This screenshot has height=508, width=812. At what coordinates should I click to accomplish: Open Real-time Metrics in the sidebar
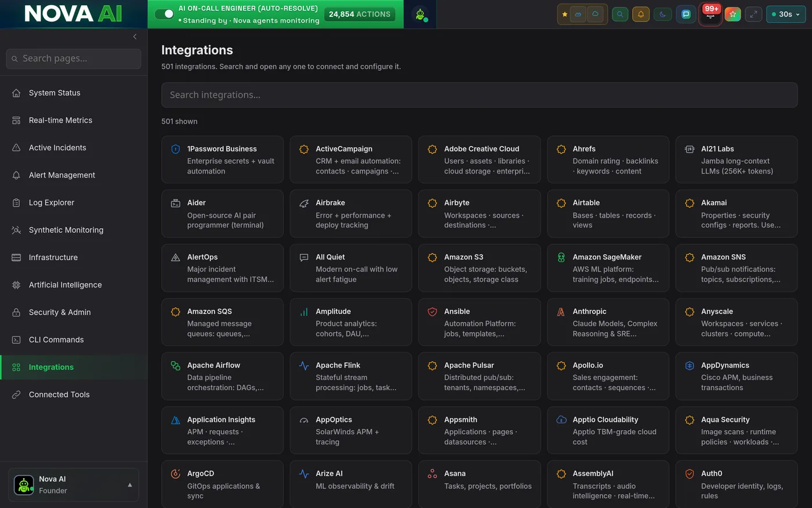pos(74,120)
